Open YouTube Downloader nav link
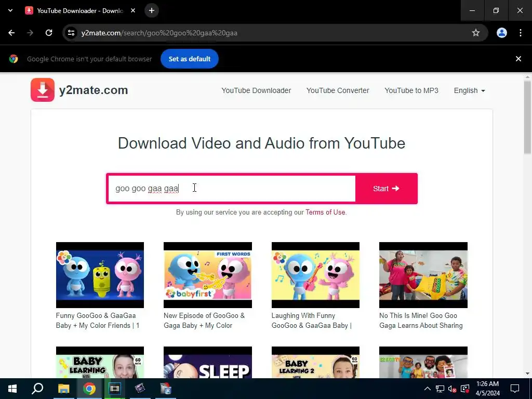The image size is (532, 399). (x=256, y=90)
